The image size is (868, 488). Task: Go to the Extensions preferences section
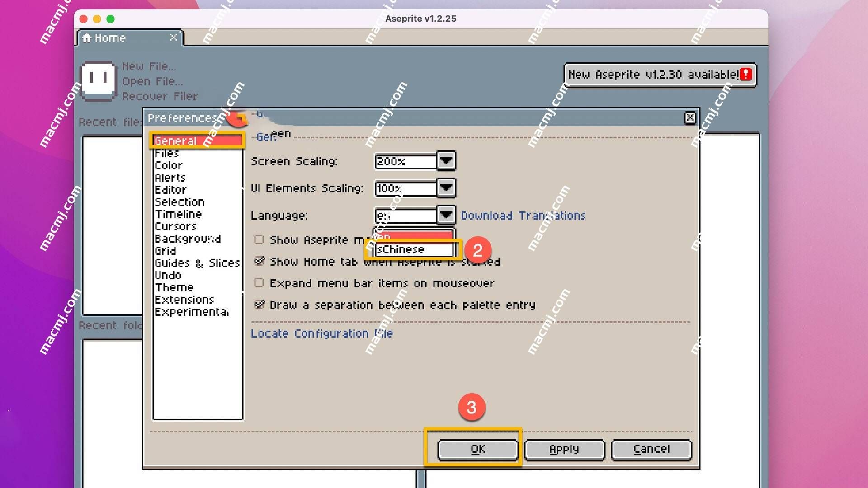[198, 300]
